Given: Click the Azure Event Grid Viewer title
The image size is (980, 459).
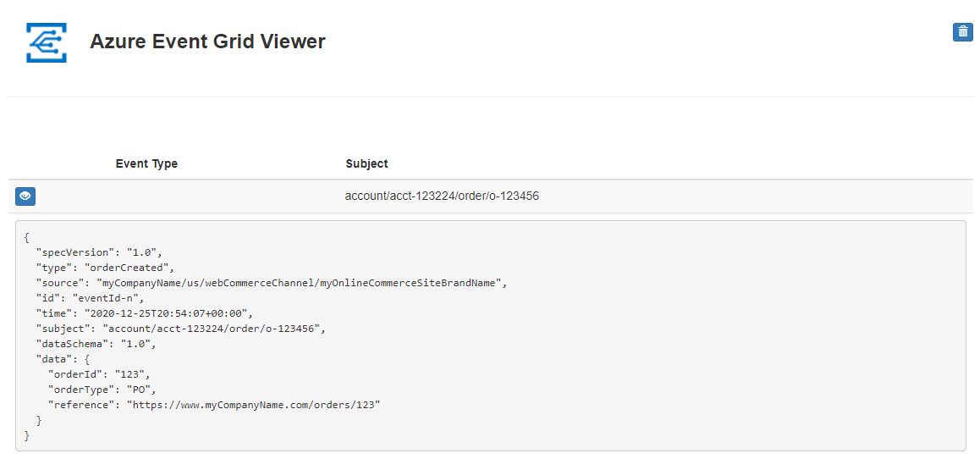Looking at the screenshot, I should (x=207, y=41).
